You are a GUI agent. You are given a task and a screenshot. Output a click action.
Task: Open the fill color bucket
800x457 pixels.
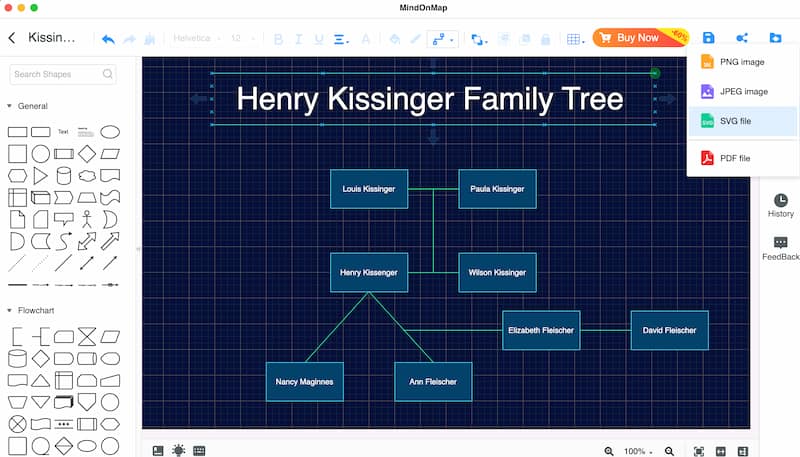click(394, 39)
